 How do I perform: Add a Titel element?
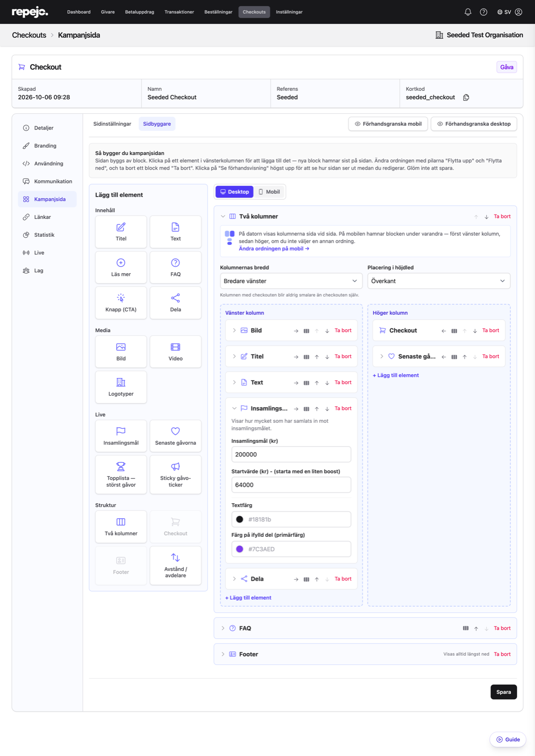pyautogui.click(x=121, y=232)
